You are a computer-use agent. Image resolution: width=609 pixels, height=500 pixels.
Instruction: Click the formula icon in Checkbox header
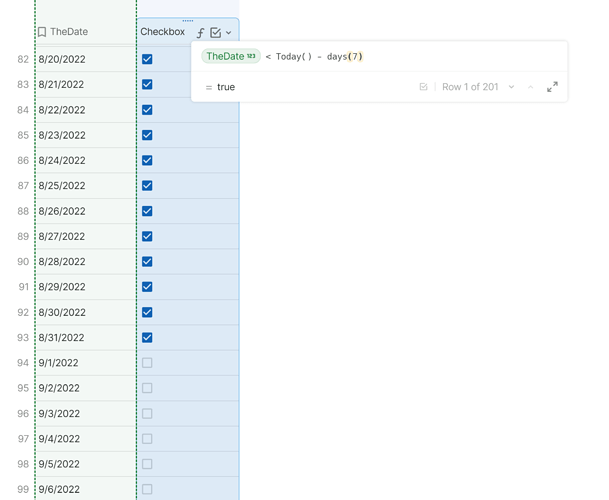point(200,33)
